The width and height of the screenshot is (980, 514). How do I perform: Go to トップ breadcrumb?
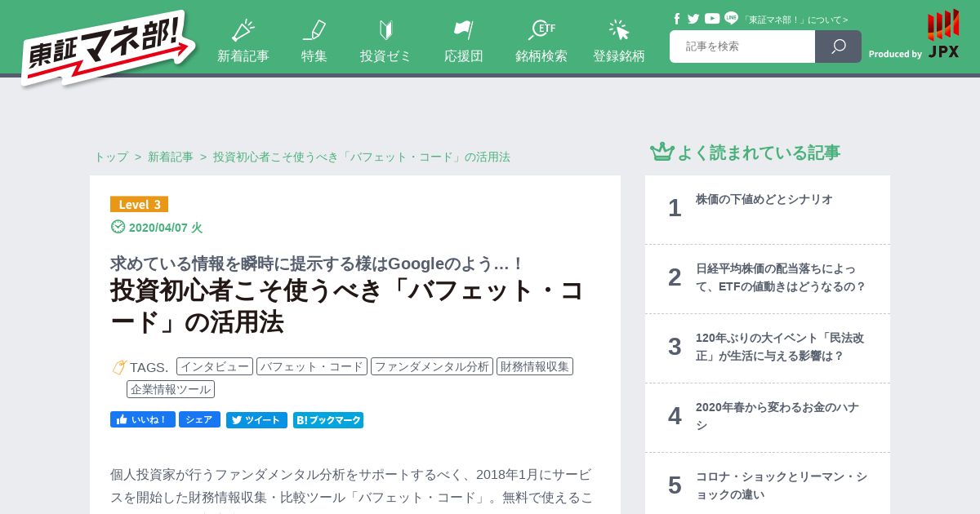(111, 157)
